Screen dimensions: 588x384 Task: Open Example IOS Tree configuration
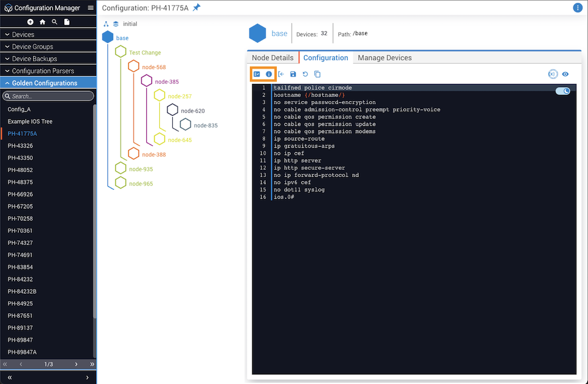[x=30, y=121]
